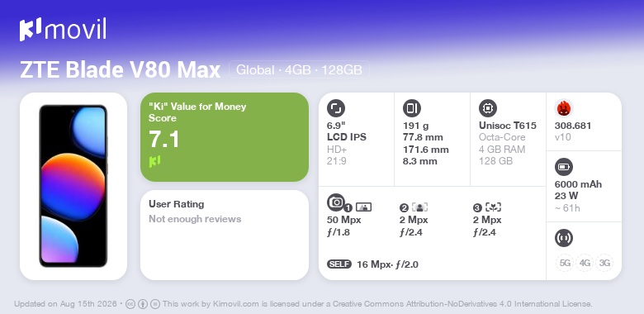Select the 4G network badge

point(585,263)
